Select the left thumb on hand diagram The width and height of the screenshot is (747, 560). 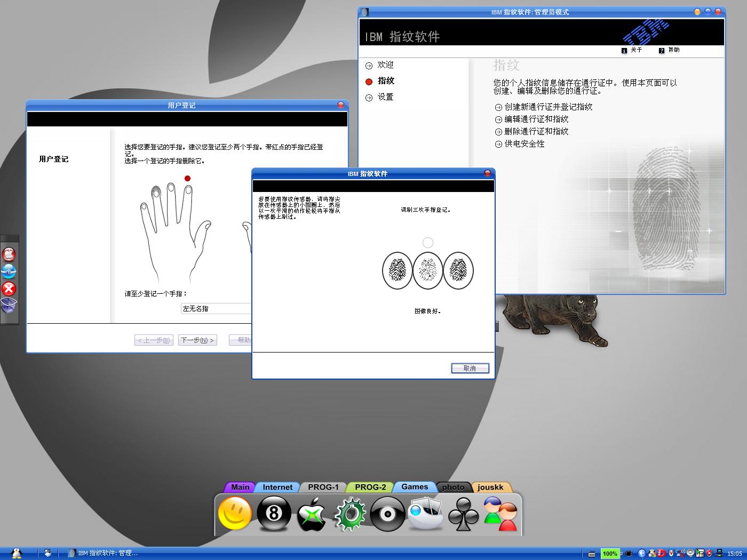click(205, 230)
